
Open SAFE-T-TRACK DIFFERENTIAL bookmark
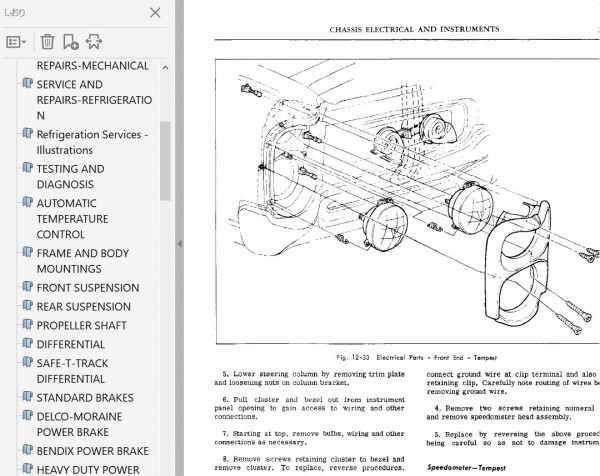72,371
